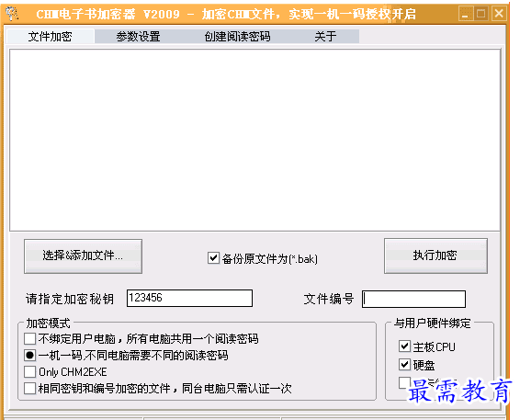The width and height of the screenshot is (520, 420).
Task: Focus the 加密秘钥 input containing 123456
Action: point(189,298)
